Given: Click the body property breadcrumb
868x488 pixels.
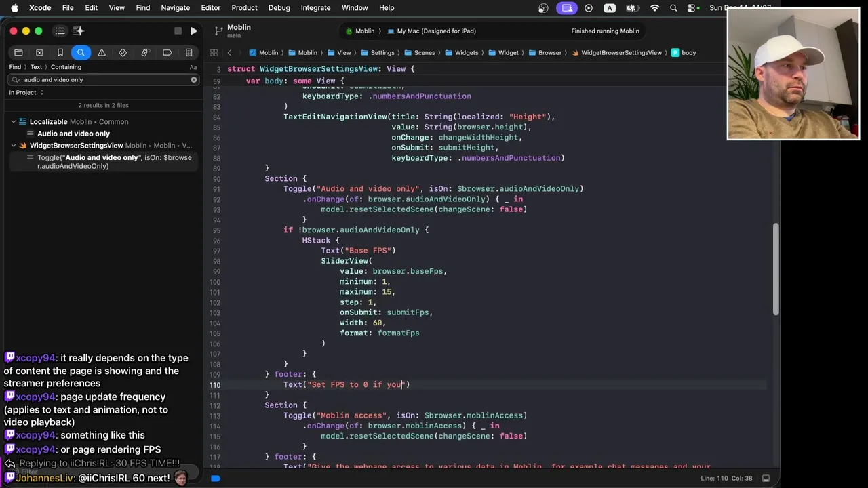Looking at the screenshot, I should (684, 52).
